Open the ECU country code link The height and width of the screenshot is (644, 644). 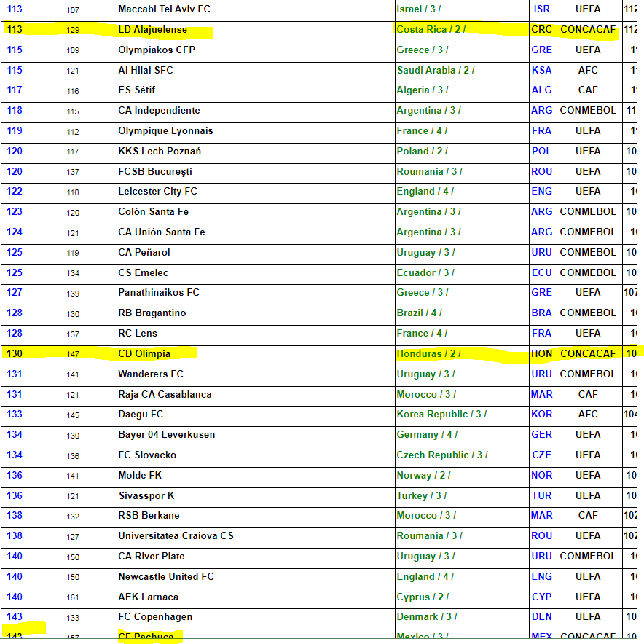[x=541, y=273]
